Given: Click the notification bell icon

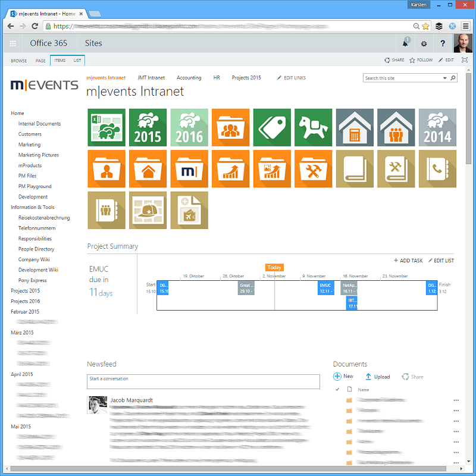Looking at the screenshot, I should [406, 43].
